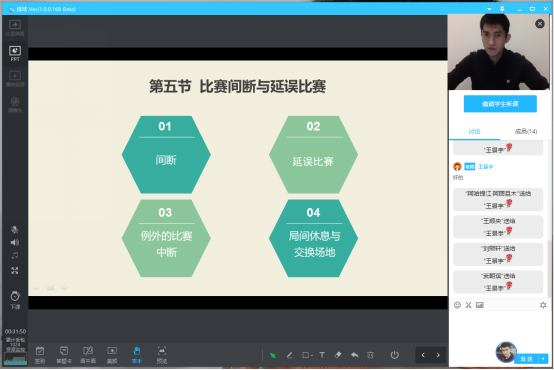Viewport: 554px width, 370px height.
Task: Click the blue invite students button
Action: pos(500,104)
